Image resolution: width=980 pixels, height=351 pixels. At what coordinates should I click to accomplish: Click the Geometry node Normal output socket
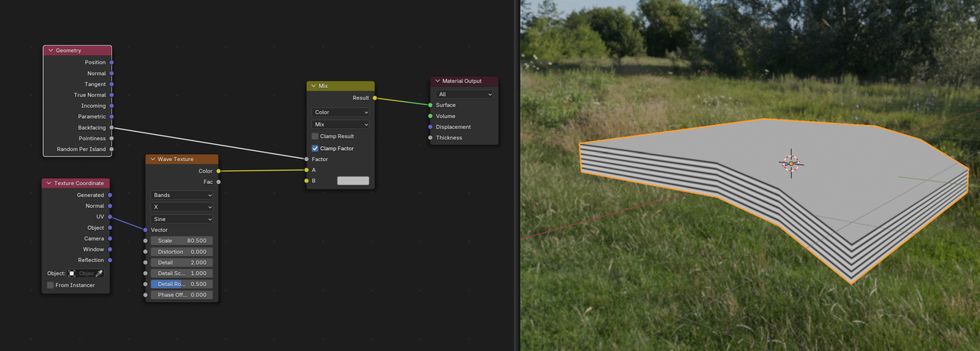(112, 74)
